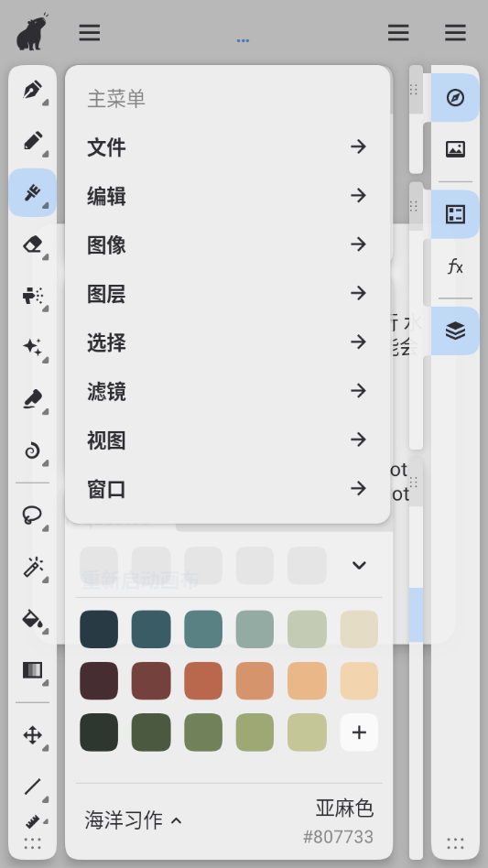Pick the terracotta orange swatch
Image resolution: width=488 pixels, height=868 pixels.
(x=203, y=681)
